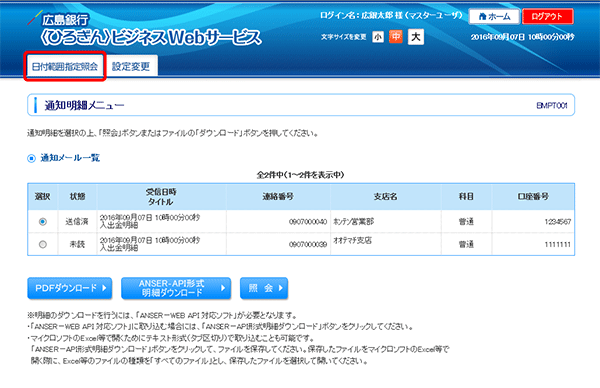Viewport: 600px width, 388px height.
Task: Click branch name オオテマチ支店
Action: [352, 240]
